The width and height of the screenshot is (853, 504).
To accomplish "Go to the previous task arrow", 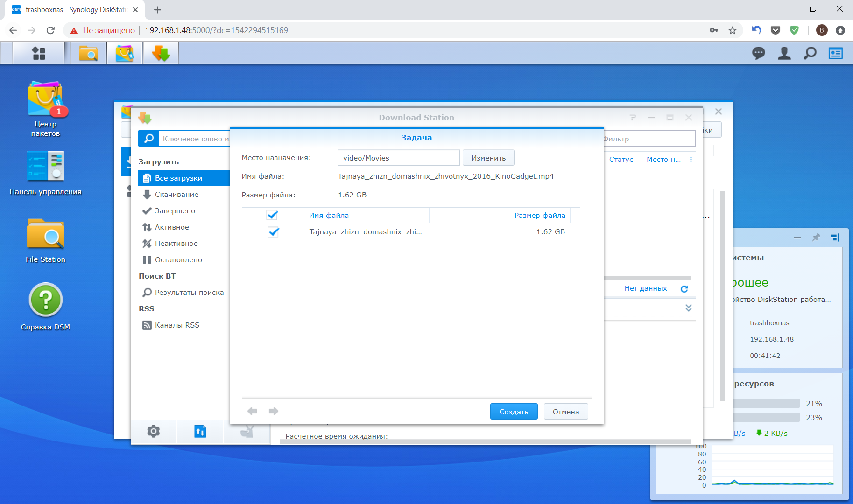I will point(252,411).
